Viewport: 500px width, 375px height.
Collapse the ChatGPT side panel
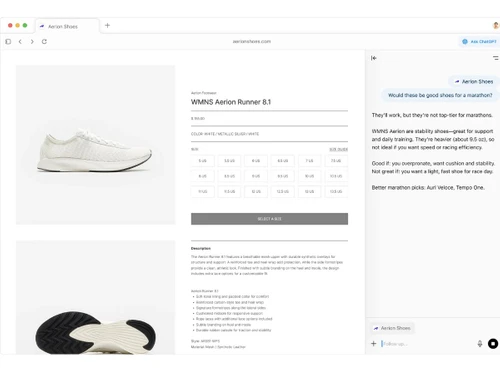click(x=374, y=58)
